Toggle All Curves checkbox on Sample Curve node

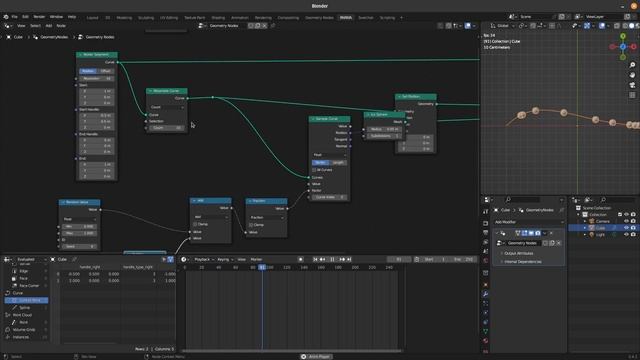click(314, 170)
